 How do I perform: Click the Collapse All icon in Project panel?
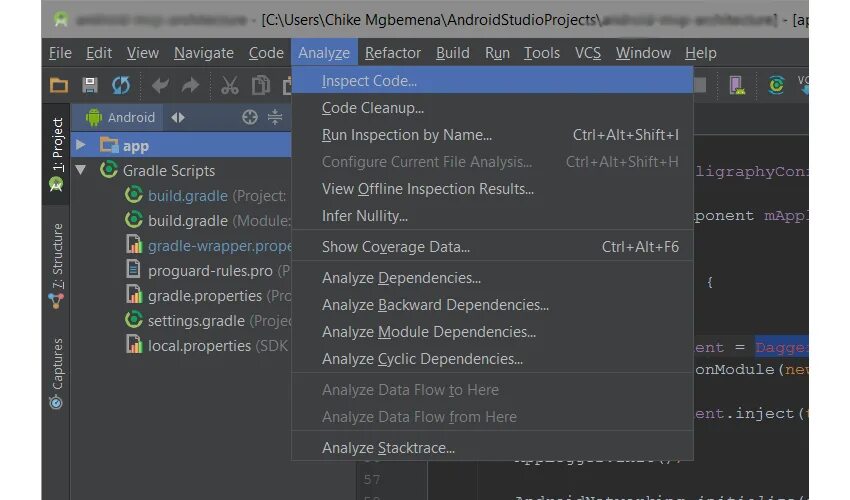pyautogui.click(x=276, y=117)
